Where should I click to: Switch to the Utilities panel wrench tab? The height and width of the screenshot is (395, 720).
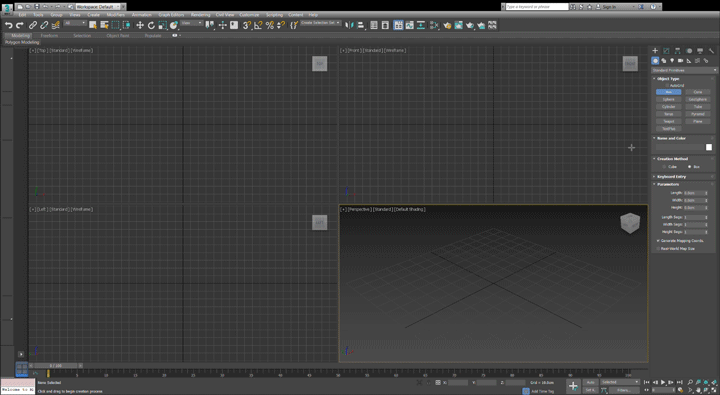coord(711,51)
